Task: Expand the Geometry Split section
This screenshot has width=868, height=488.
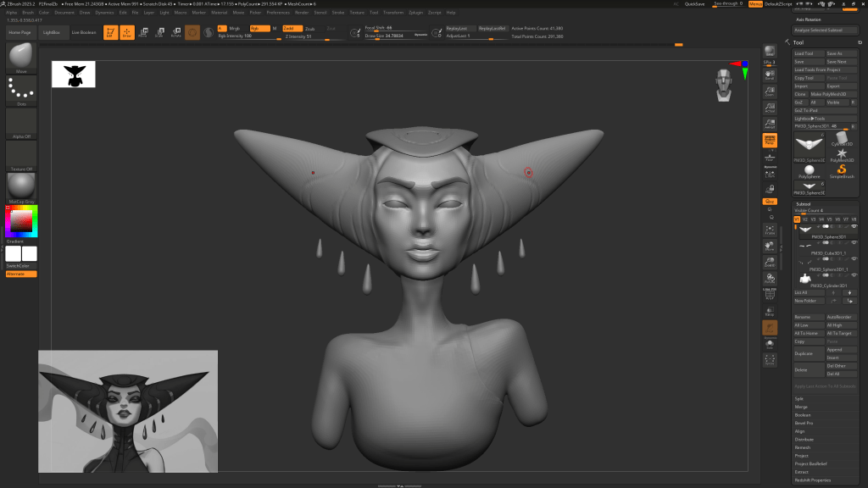Action: 799,398
